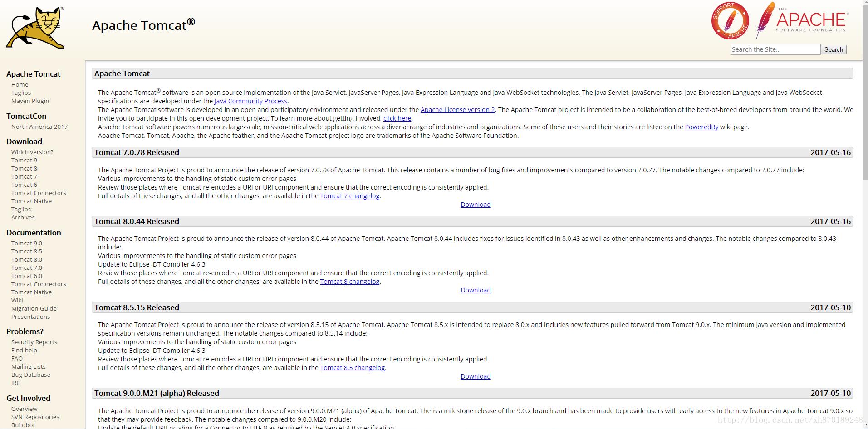Open the Tomcat 7 changelog link
This screenshot has width=868, height=429.
pyautogui.click(x=349, y=196)
